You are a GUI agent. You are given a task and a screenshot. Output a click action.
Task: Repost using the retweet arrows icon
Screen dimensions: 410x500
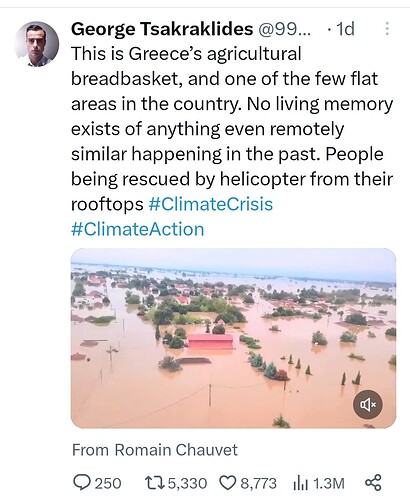pyautogui.click(x=155, y=483)
